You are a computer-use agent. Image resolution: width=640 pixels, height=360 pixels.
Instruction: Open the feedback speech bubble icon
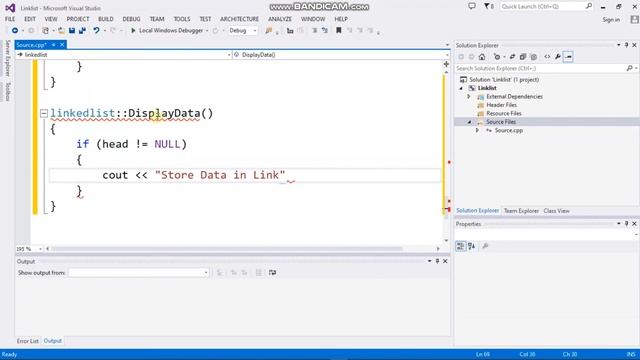point(472,7)
